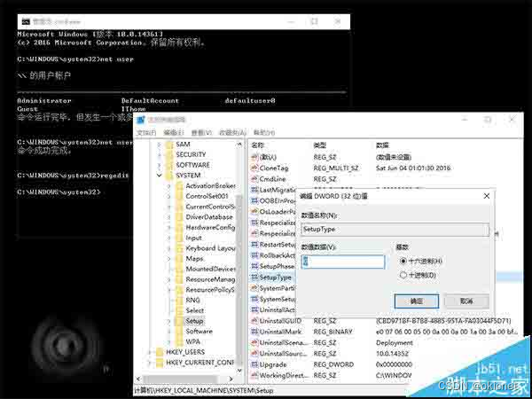Expand the SECURITY tree node

pyautogui.click(x=160, y=154)
